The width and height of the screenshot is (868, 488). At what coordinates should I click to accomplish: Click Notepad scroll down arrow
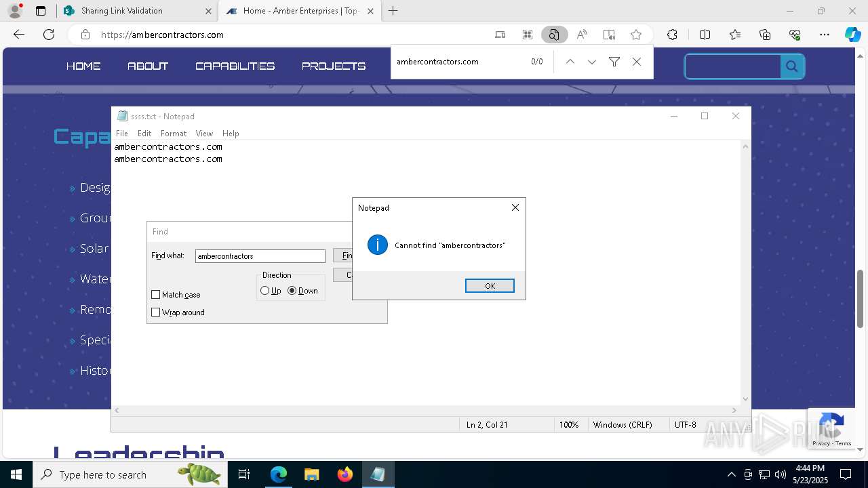[x=746, y=399]
